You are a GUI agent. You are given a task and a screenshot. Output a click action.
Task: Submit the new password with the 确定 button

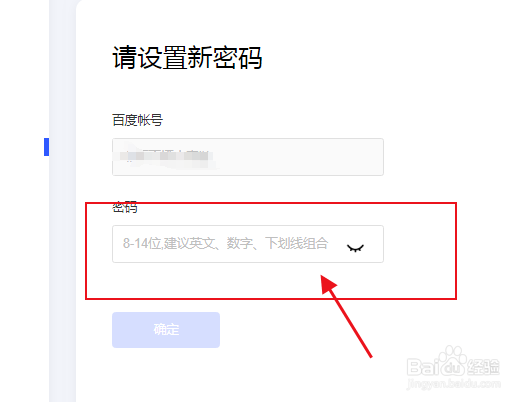[x=166, y=330]
